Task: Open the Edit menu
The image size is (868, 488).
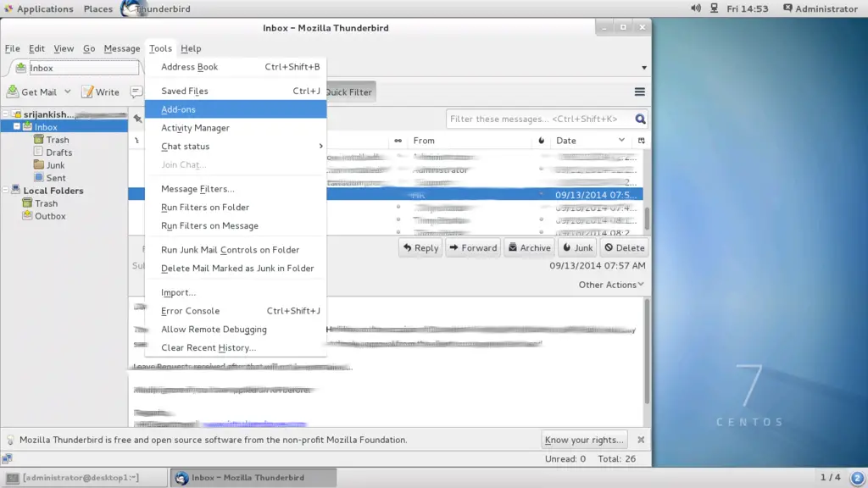Action: pyautogui.click(x=36, y=48)
